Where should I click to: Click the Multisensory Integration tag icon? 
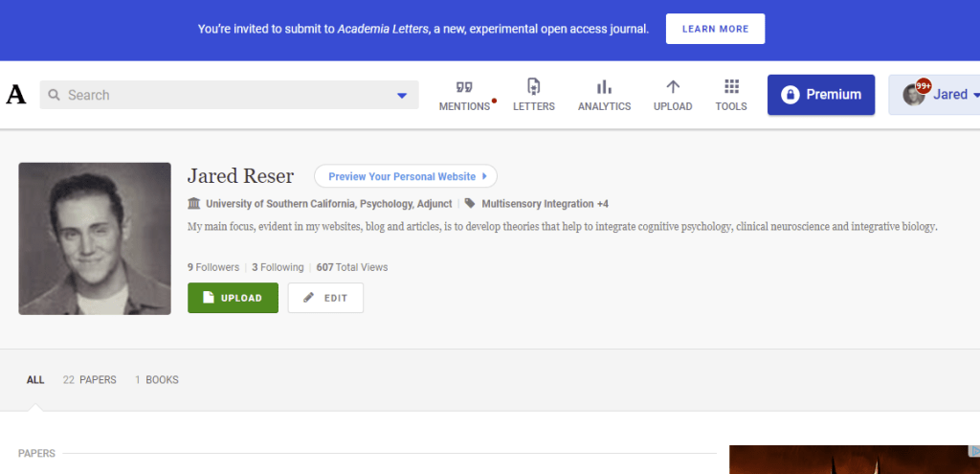(x=470, y=204)
